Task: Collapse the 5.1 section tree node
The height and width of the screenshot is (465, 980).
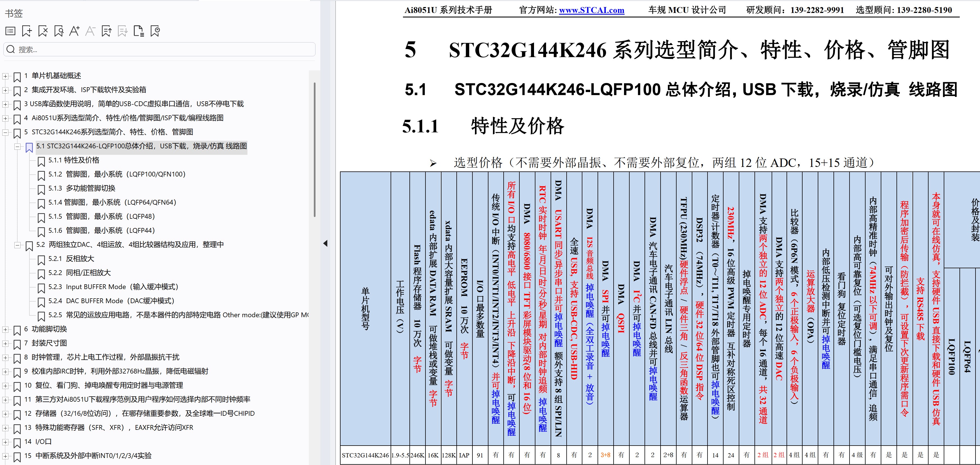Action: [17, 147]
